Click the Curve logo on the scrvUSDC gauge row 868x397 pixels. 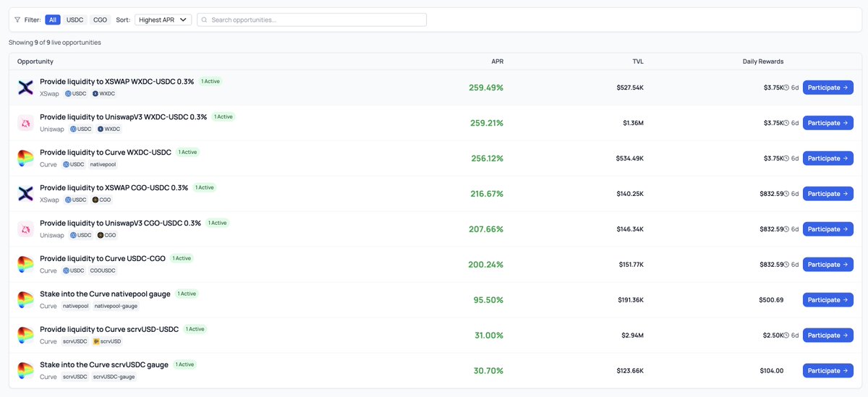pyautogui.click(x=25, y=371)
